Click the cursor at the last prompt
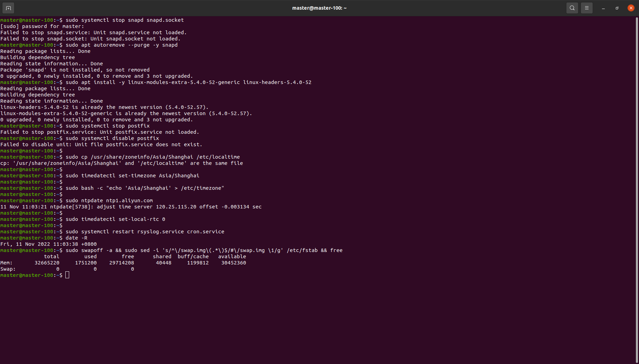The height and width of the screenshot is (364, 639). coord(67,275)
